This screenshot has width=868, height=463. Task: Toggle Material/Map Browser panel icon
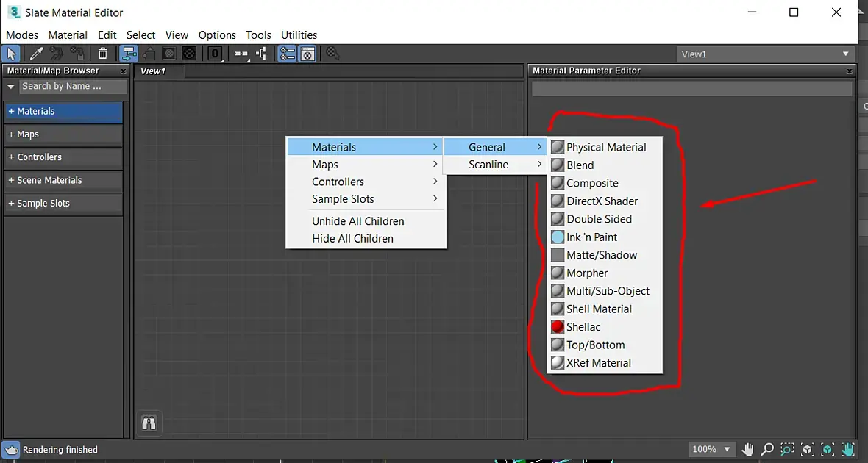click(287, 54)
